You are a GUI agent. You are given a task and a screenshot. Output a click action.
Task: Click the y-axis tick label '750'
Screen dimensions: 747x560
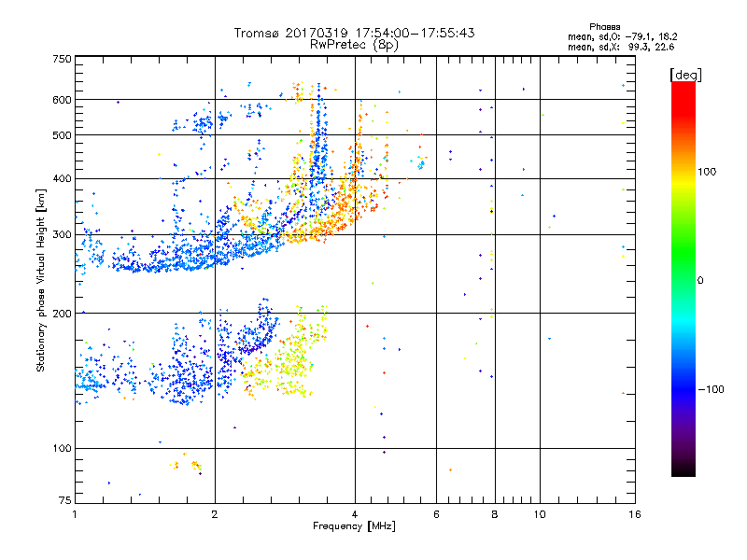click(63, 59)
